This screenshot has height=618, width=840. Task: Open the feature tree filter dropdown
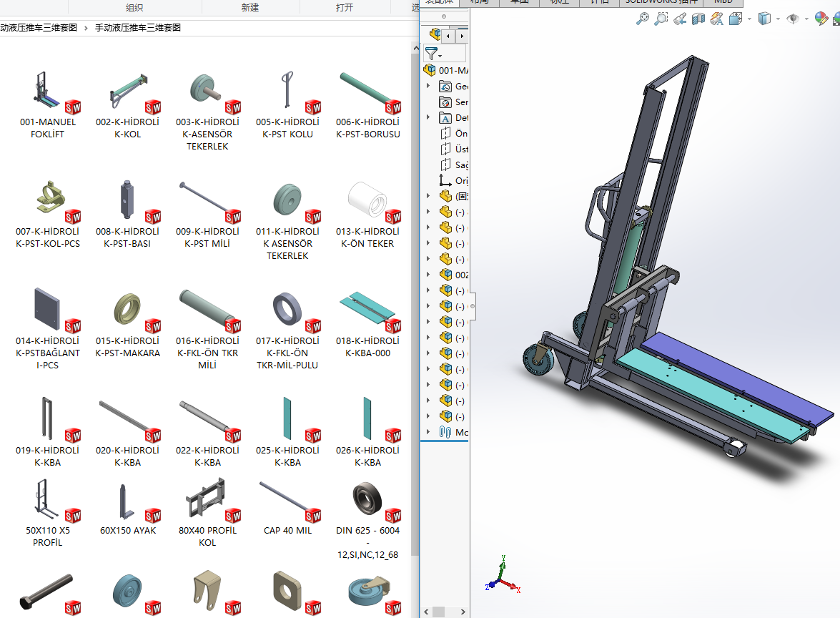coord(433,54)
